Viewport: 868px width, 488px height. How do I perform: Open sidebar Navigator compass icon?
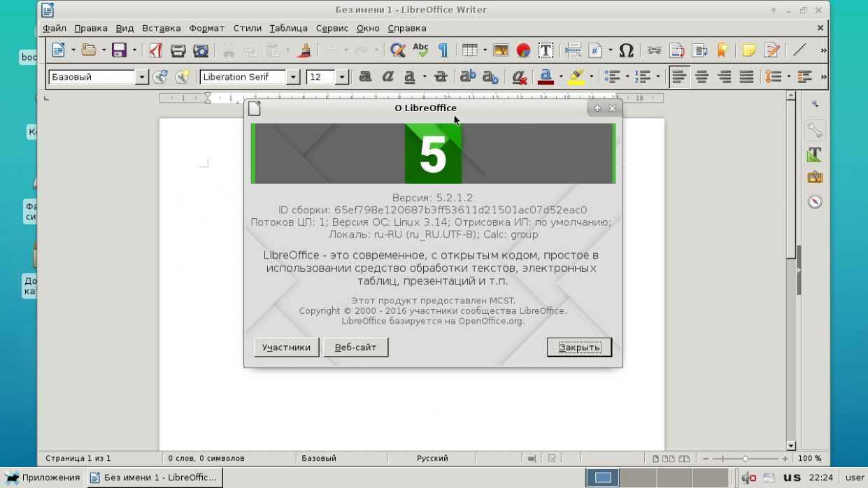814,202
